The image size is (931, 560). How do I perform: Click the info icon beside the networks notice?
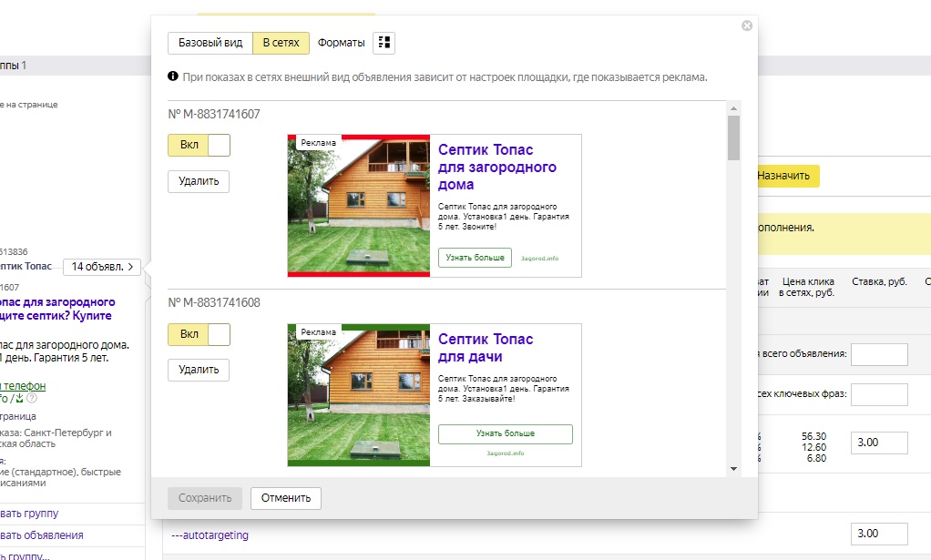(173, 77)
